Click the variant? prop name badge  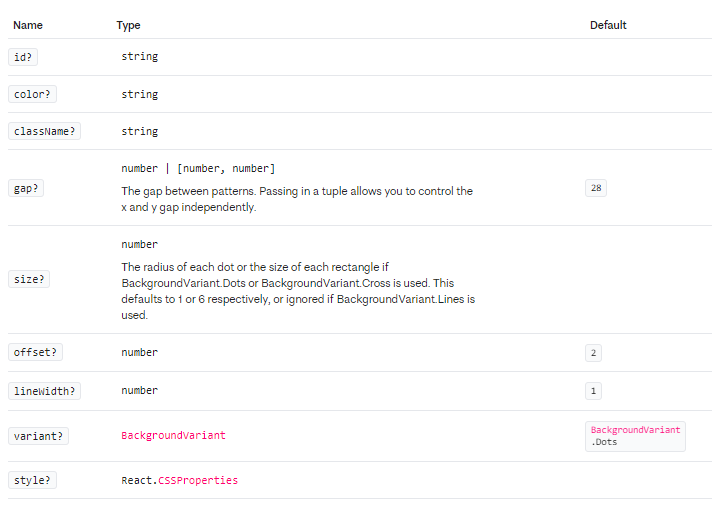point(38,436)
